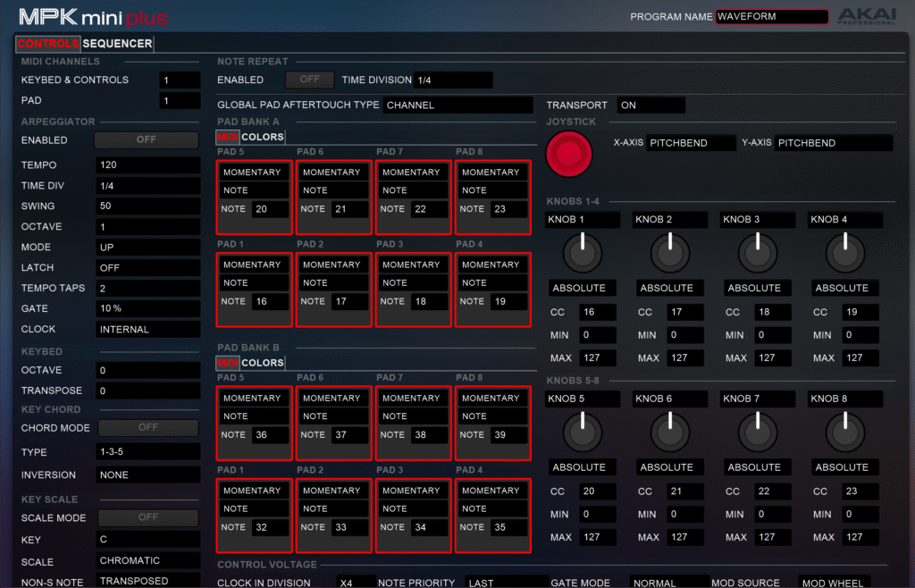
Task: Open the Arpeggiator Time Div dropdown
Action: click(x=148, y=186)
